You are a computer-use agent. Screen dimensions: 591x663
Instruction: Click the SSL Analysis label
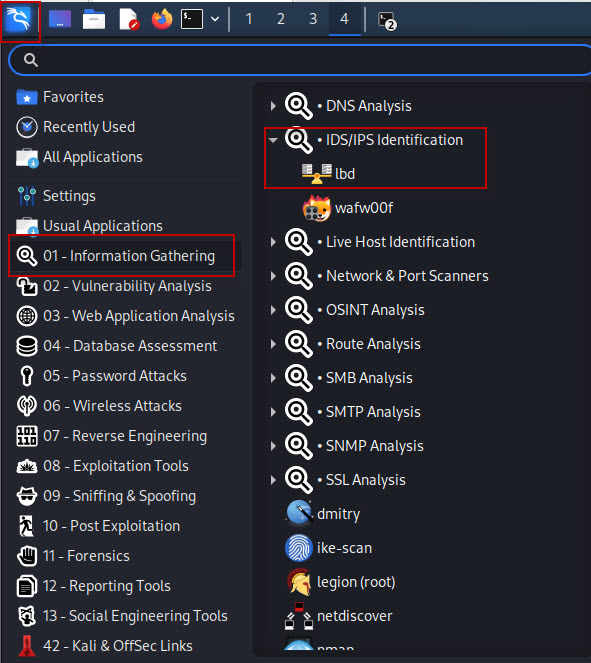click(366, 480)
